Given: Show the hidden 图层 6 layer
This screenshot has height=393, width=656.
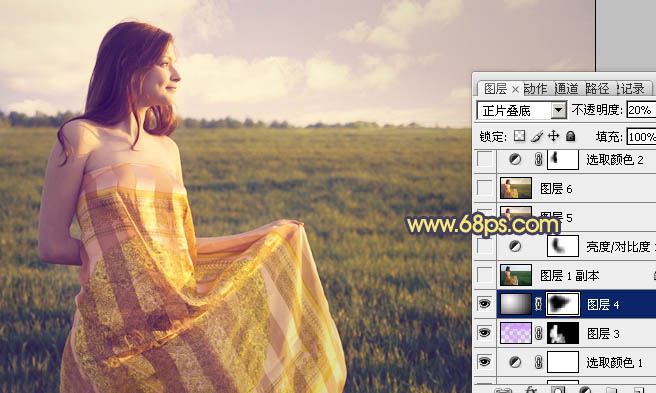Looking at the screenshot, I should coord(485,188).
